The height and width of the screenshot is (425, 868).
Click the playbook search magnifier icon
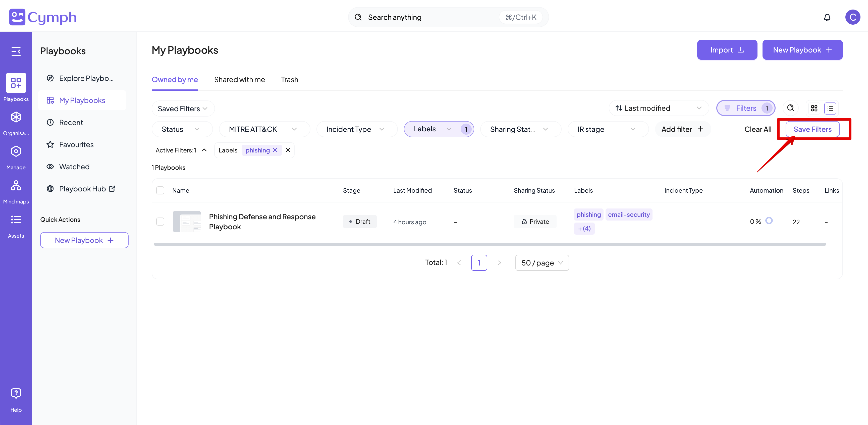tap(790, 108)
